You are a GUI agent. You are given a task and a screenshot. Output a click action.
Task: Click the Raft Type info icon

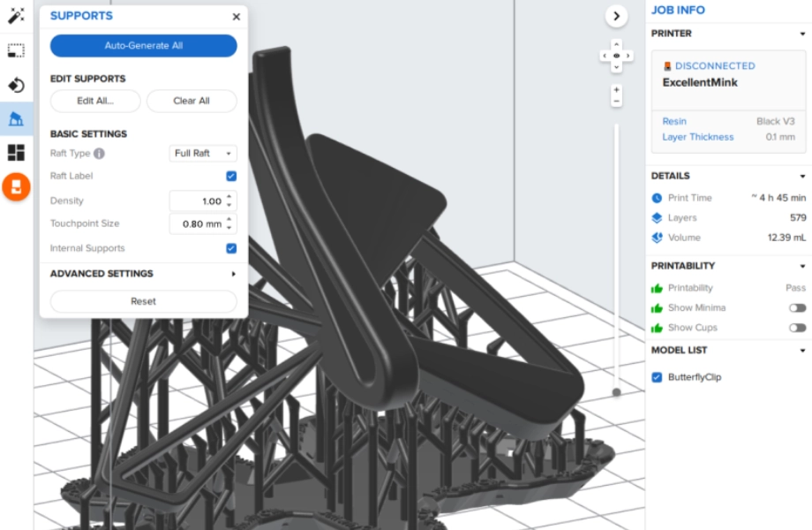pyautogui.click(x=99, y=154)
